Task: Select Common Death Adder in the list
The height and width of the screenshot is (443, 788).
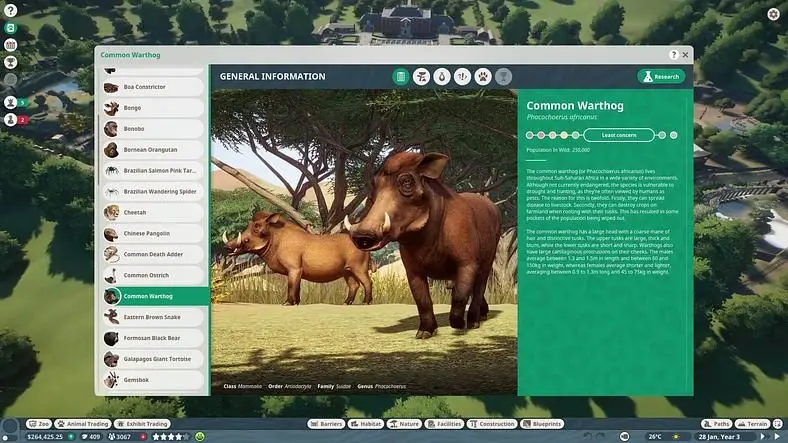Action: 153,255
